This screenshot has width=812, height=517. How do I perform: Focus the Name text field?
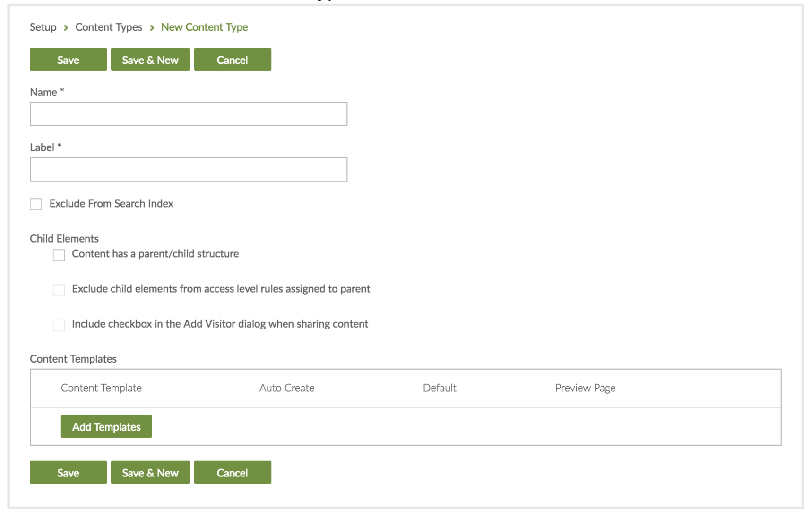pos(188,114)
